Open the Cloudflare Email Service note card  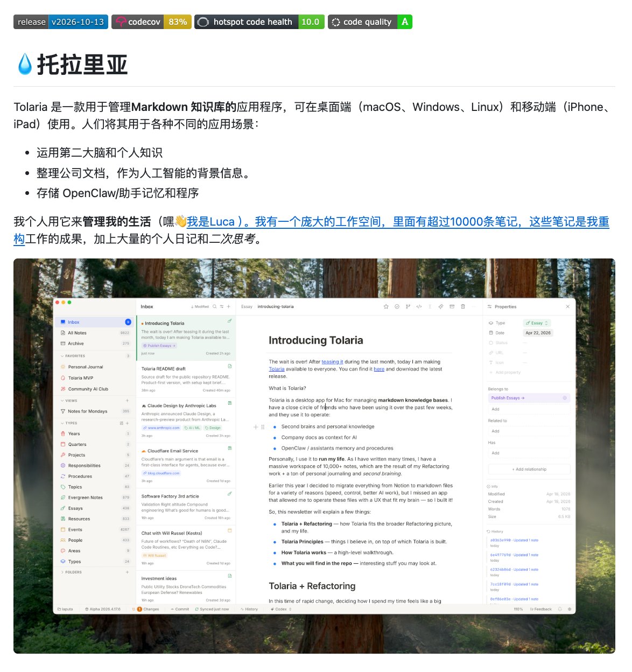click(x=186, y=464)
